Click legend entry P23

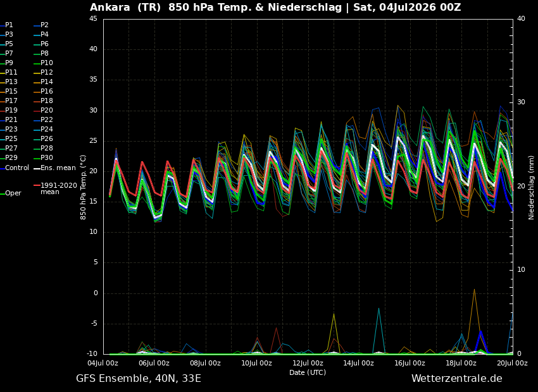coord(9,129)
